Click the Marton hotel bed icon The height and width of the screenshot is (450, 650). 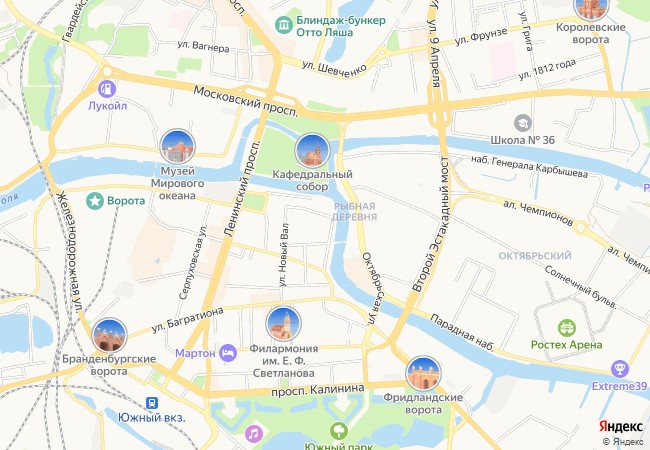(228, 353)
